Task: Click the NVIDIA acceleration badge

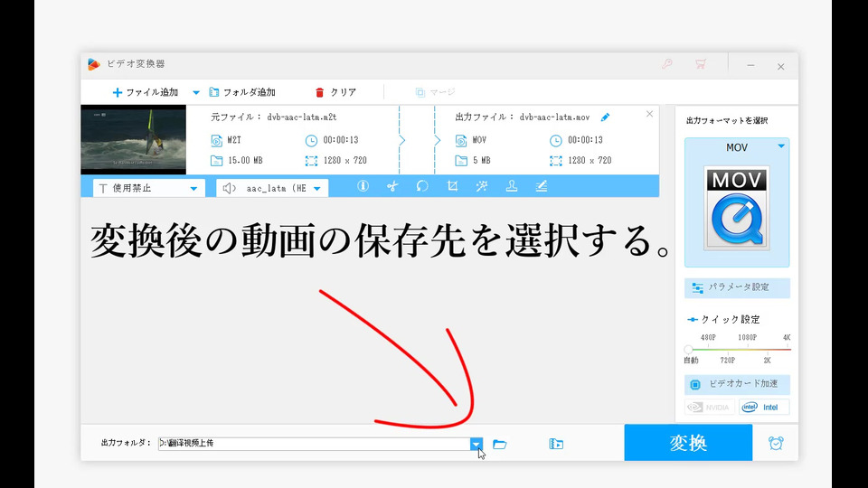Action: 710,408
